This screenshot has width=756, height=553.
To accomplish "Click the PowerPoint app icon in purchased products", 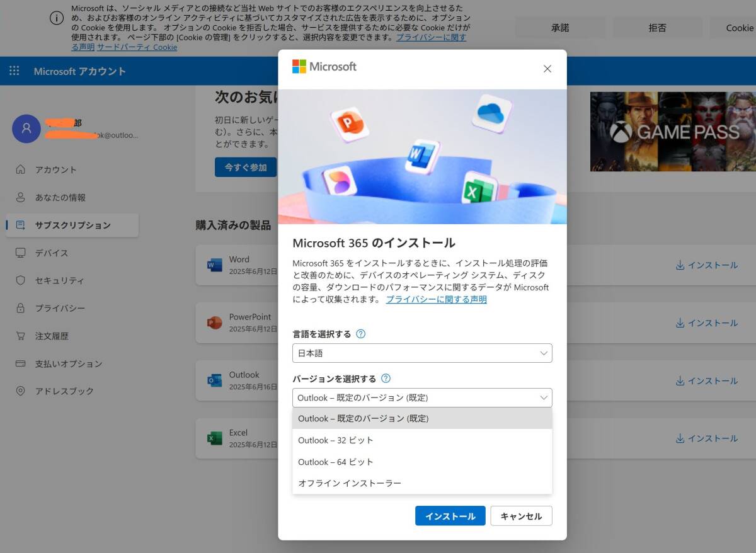I will [x=215, y=323].
